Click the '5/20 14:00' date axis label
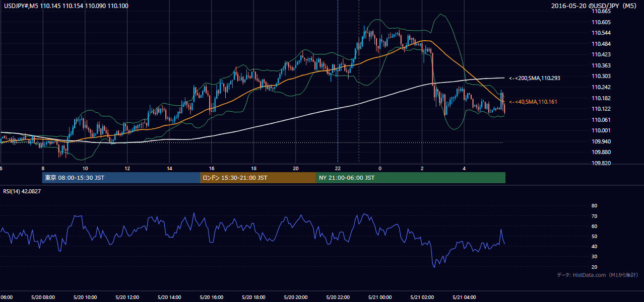Viewport: 644px width, 302px height. [169, 297]
